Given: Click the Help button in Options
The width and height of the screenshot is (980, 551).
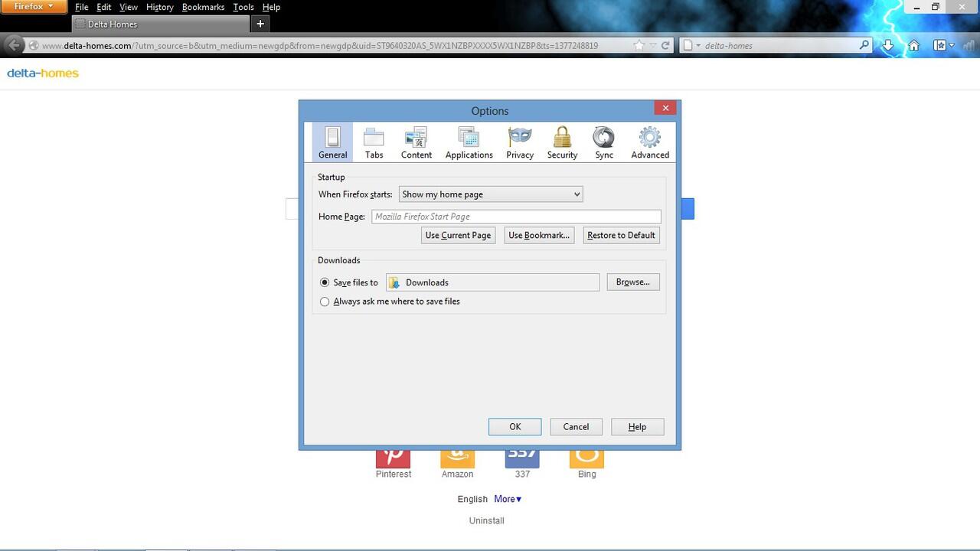Looking at the screenshot, I should pos(637,427).
